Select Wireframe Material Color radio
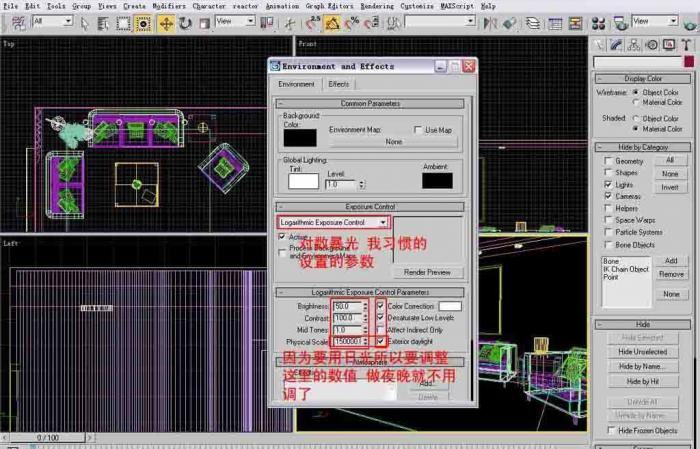 [x=636, y=103]
